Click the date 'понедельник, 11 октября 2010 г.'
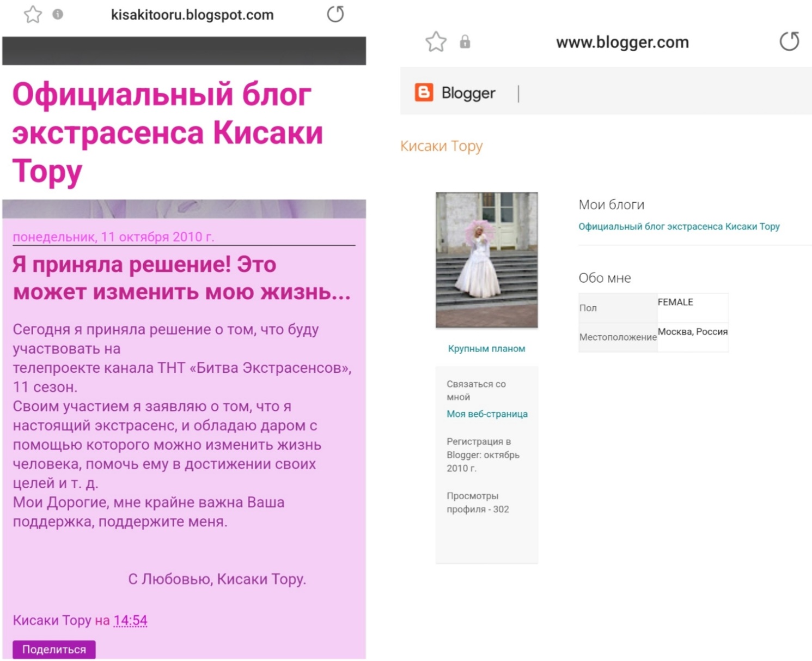Image resolution: width=812 pixels, height=661 pixels. 113,237
